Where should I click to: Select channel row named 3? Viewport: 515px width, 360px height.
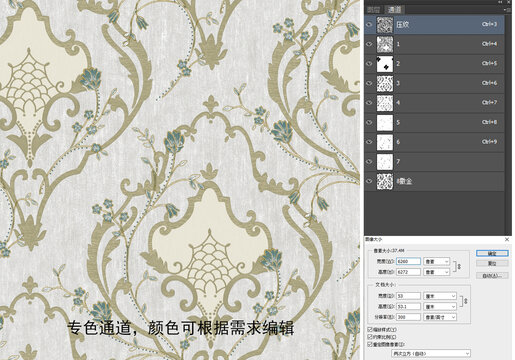coord(434,84)
